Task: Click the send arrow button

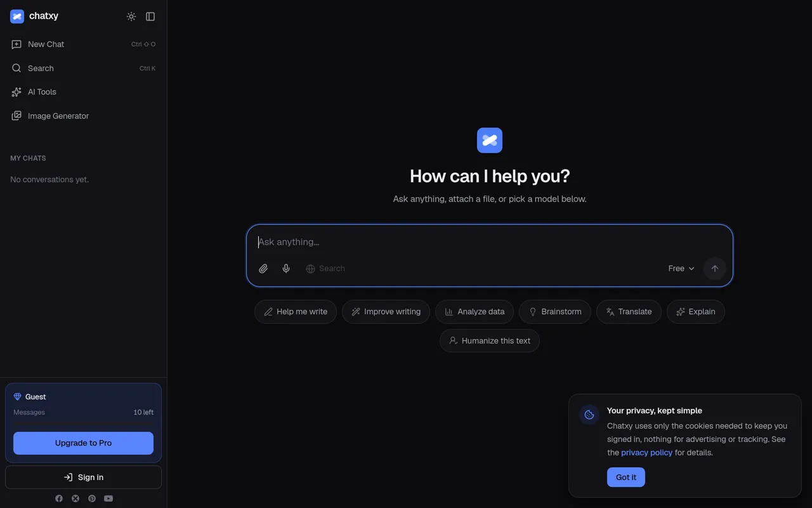Action: coord(715,269)
